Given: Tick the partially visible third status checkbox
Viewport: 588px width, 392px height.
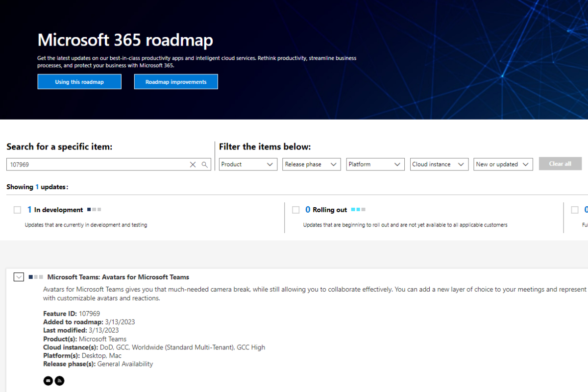Looking at the screenshot, I should [575, 210].
